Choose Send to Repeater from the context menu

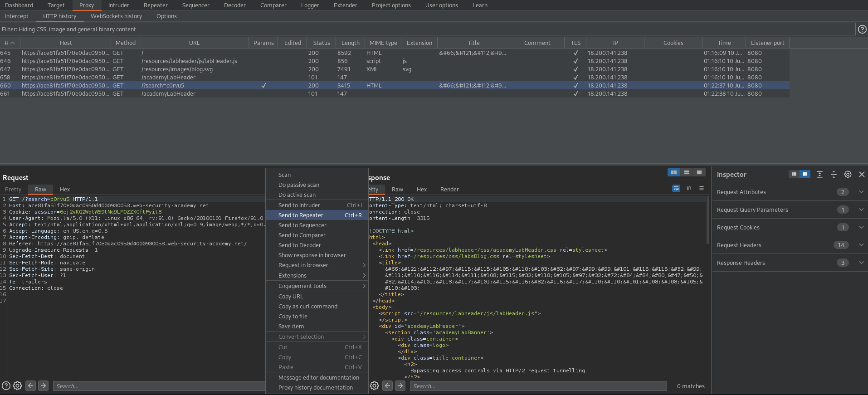[x=317, y=215]
